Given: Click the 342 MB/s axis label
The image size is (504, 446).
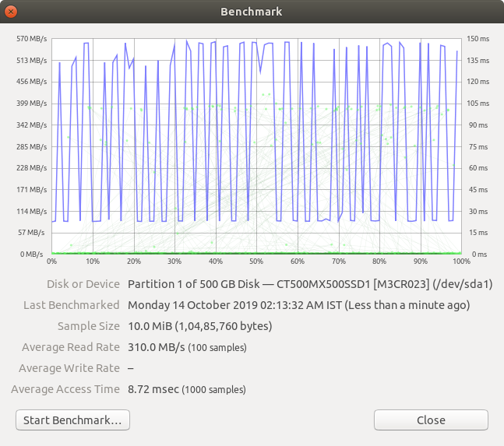Looking at the screenshot, I should point(31,125).
